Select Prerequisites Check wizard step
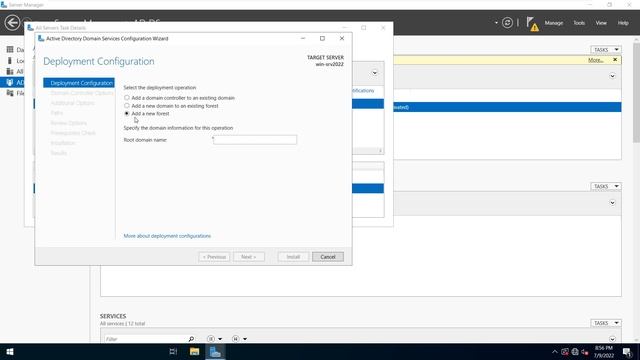This screenshot has width=640, height=360. tap(73, 133)
